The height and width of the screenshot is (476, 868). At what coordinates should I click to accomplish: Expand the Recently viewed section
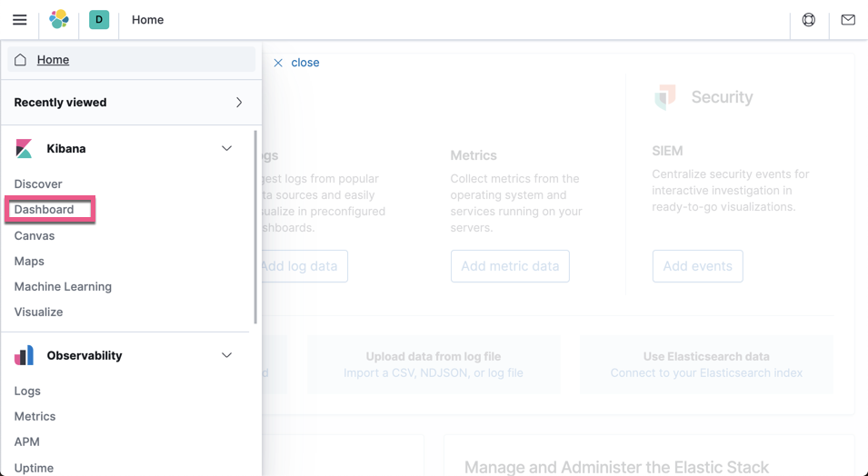pos(131,103)
